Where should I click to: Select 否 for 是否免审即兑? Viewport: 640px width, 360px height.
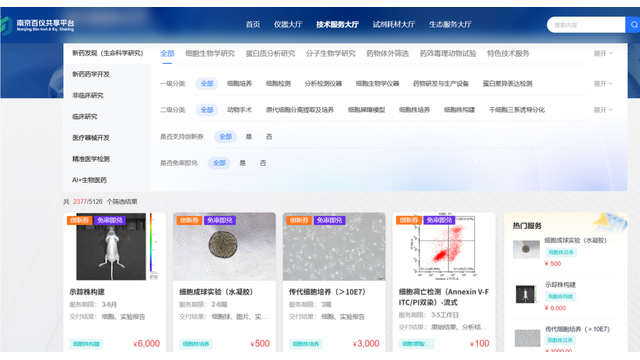click(263, 163)
